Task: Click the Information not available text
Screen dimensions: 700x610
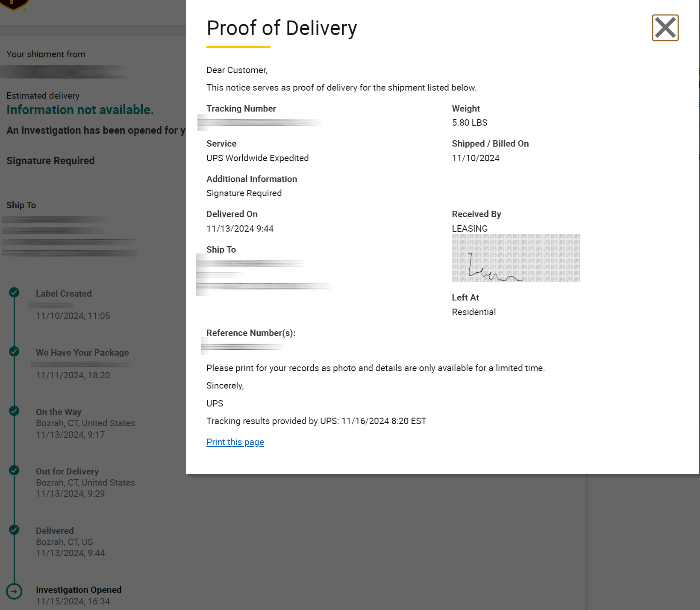Action: tap(80, 110)
